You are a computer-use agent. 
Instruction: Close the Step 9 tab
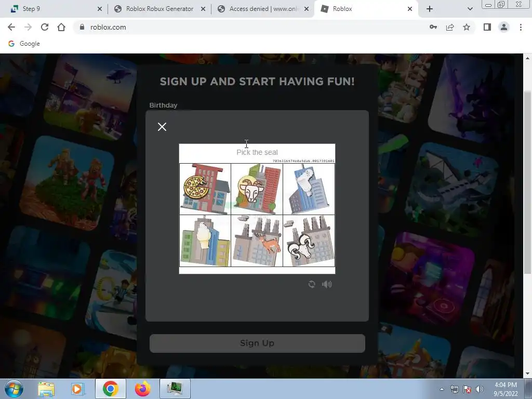[100, 9]
